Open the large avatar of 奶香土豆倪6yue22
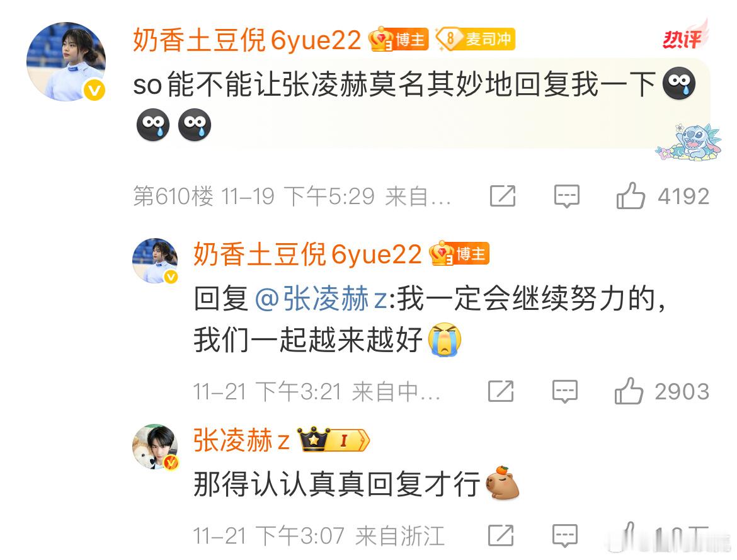Screen dimensions: 737x560 [66, 62]
